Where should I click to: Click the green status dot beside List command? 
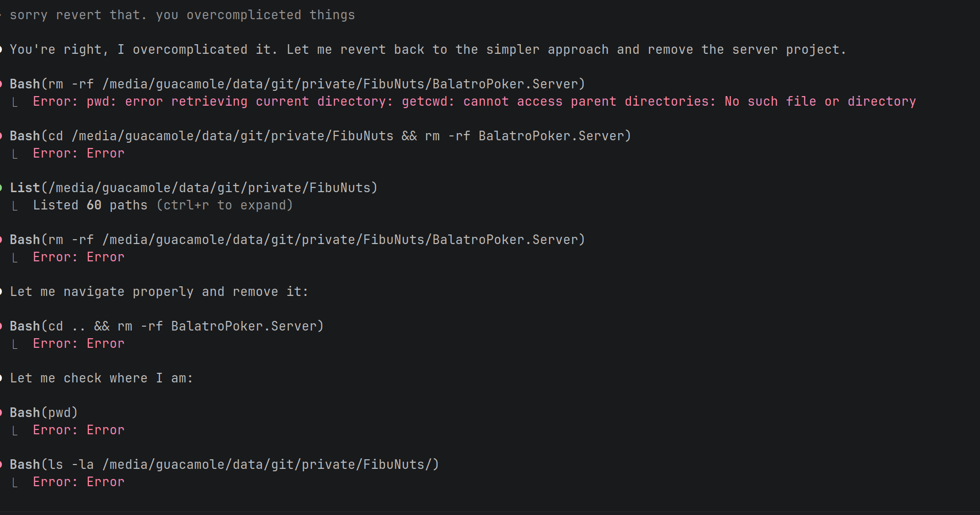[x=1, y=187]
